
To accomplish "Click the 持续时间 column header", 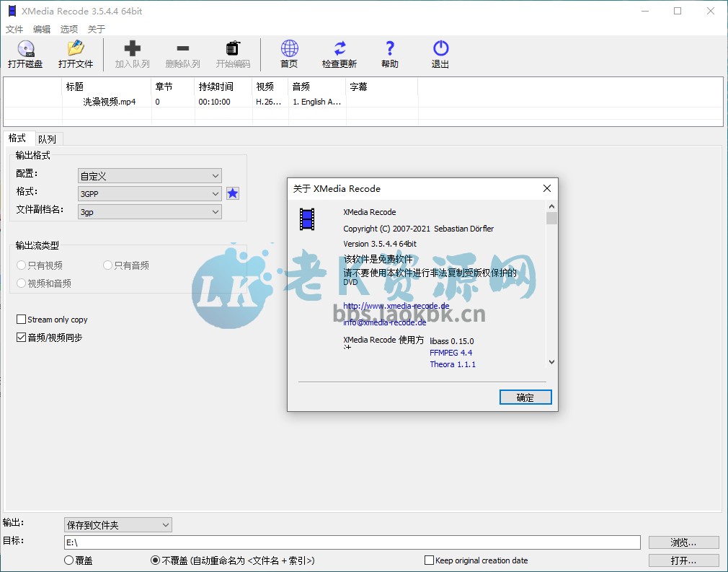I will (x=223, y=87).
